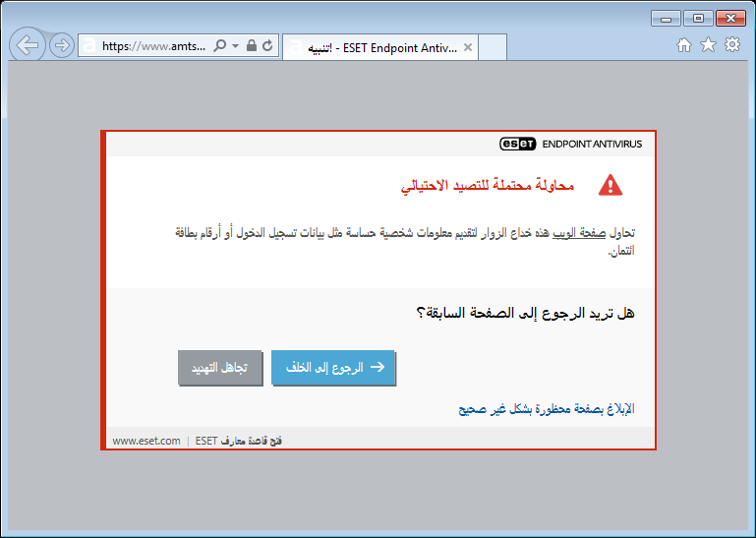The height and width of the screenshot is (538, 756).
Task: Click the address bar URL field
Action: [x=152, y=46]
